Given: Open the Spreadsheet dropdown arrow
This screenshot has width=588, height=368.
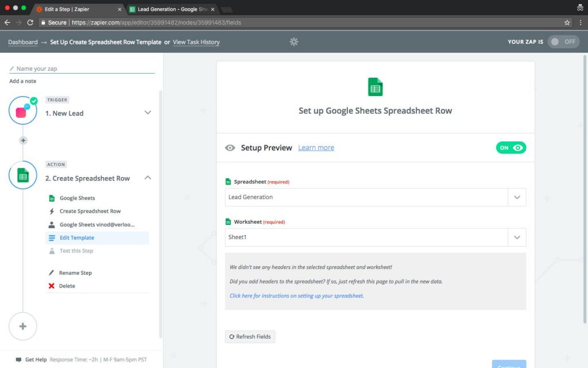Looking at the screenshot, I should click(517, 198).
